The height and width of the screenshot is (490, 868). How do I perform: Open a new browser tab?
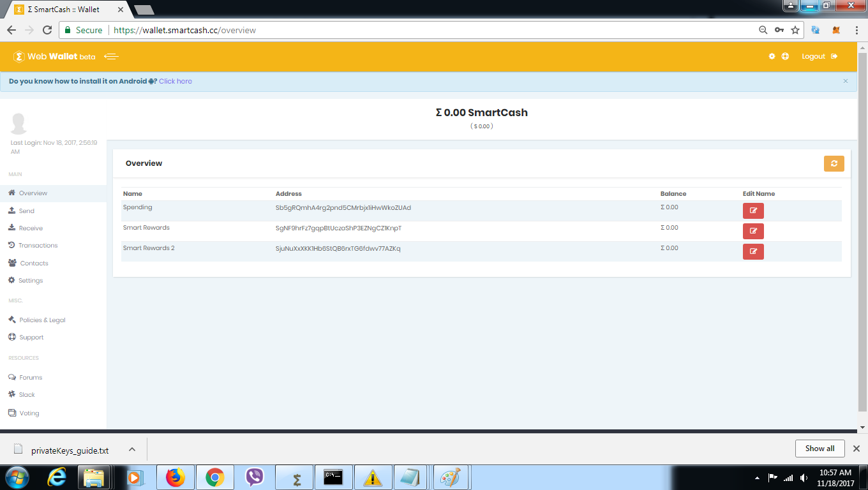coord(144,10)
